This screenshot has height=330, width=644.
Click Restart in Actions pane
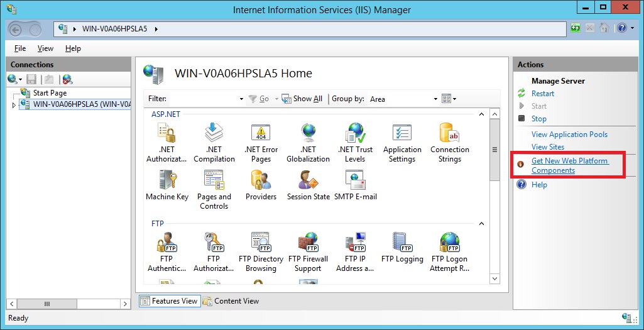[543, 94]
